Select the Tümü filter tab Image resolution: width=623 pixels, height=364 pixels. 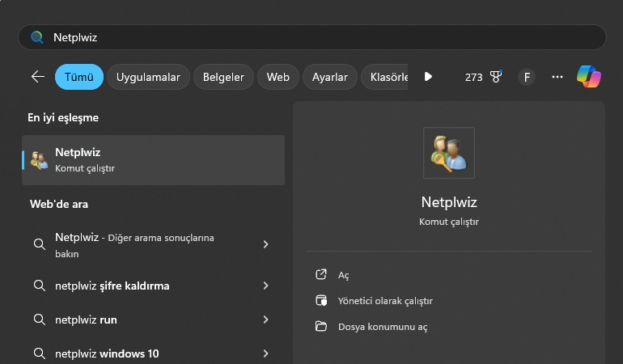click(79, 77)
